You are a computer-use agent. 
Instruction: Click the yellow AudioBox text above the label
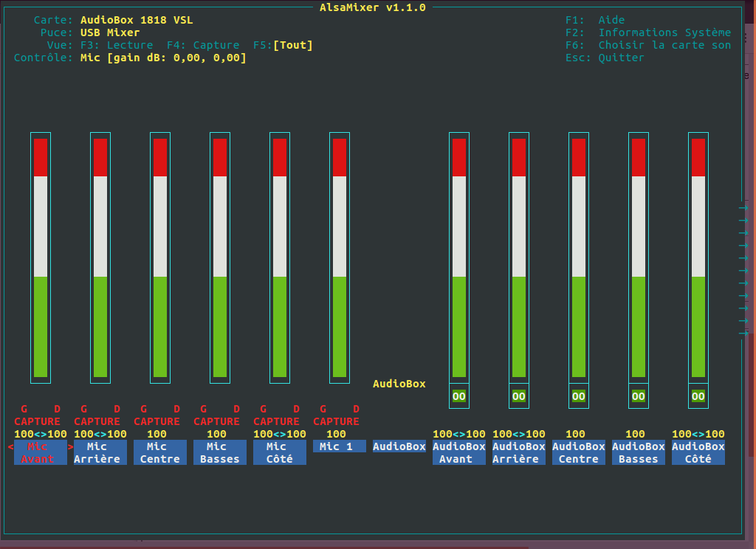tap(399, 384)
